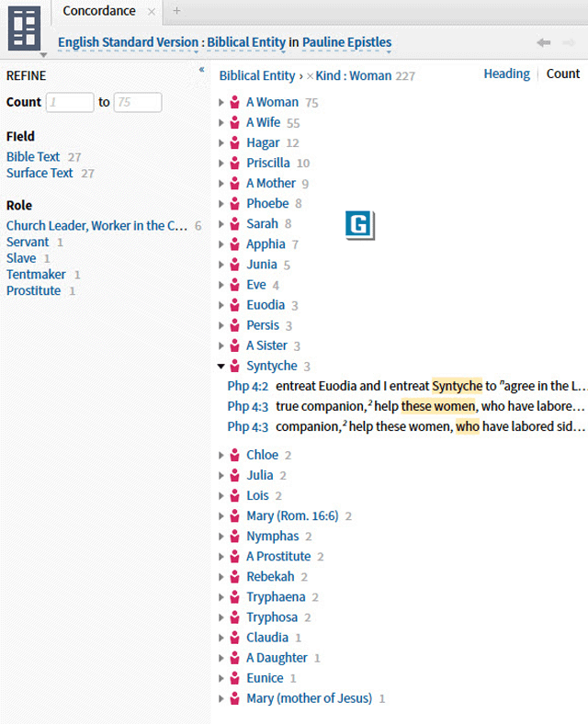Go forward with the right arrow

[x=568, y=43]
